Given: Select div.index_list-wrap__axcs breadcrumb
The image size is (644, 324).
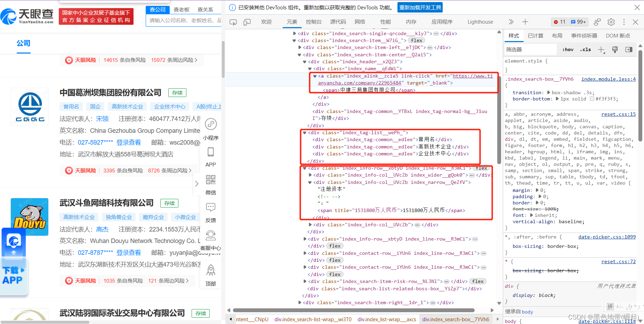Looking at the screenshot, I should click(x=387, y=319).
